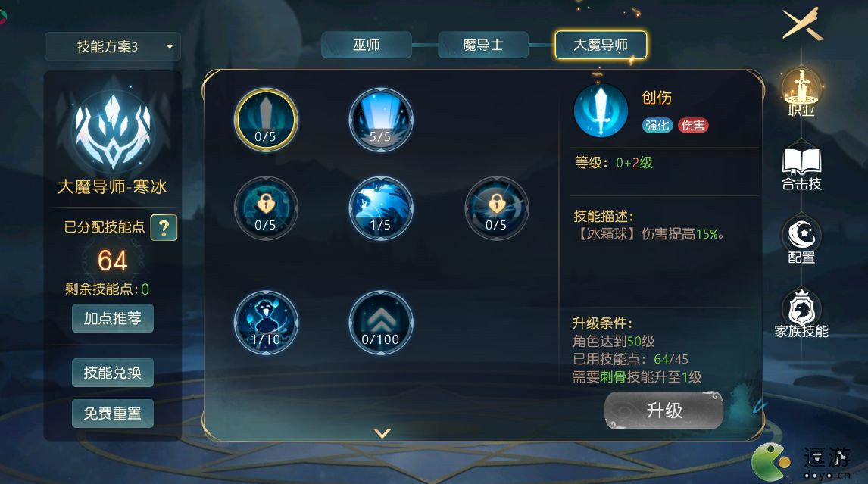Open the 配置 moon configuration icon
Viewport: 868px width, 484px height.
[x=801, y=241]
